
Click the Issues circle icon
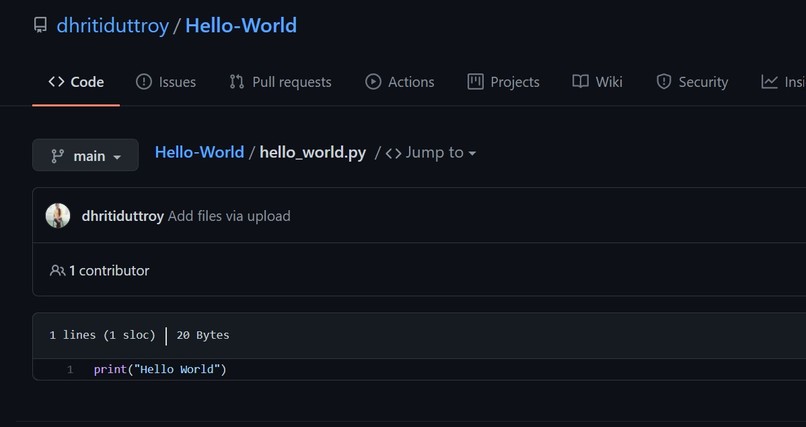[144, 82]
